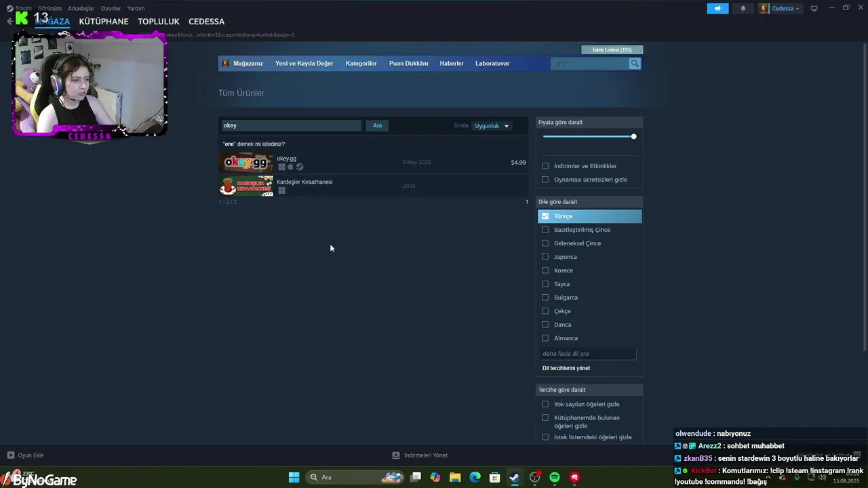Open the Puan Dükkânı link

click(x=408, y=64)
